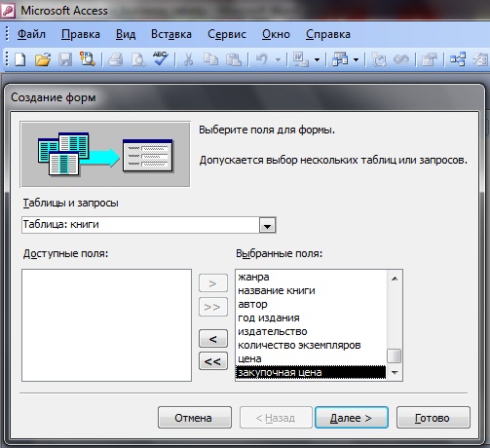Open the Relationships diagram icon
Image resolution: width=490 pixels, height=448 pixels.
458,59
